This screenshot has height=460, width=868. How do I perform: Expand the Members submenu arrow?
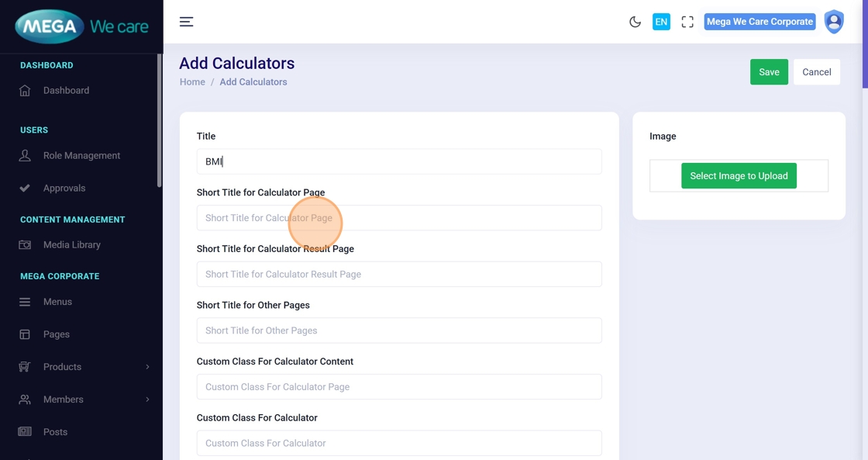147,399
